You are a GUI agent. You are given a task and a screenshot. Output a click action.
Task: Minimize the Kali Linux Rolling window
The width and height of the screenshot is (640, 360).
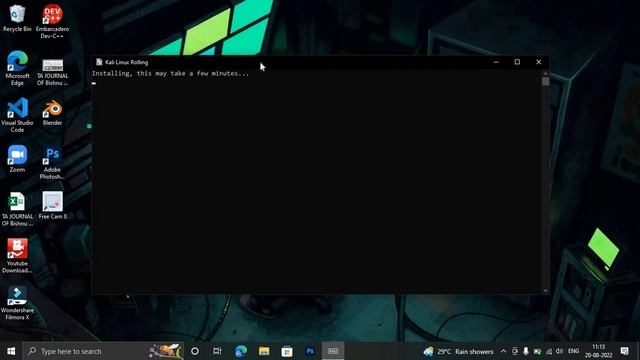pos(496,62)
